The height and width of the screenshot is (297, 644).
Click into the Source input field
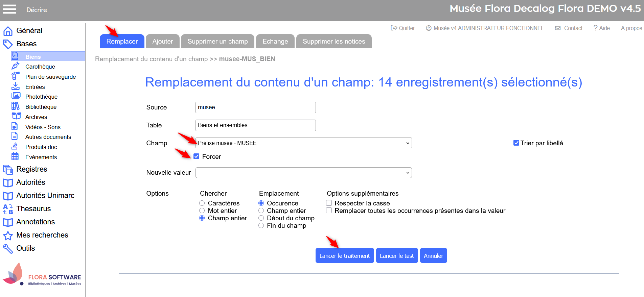point(255,107)
